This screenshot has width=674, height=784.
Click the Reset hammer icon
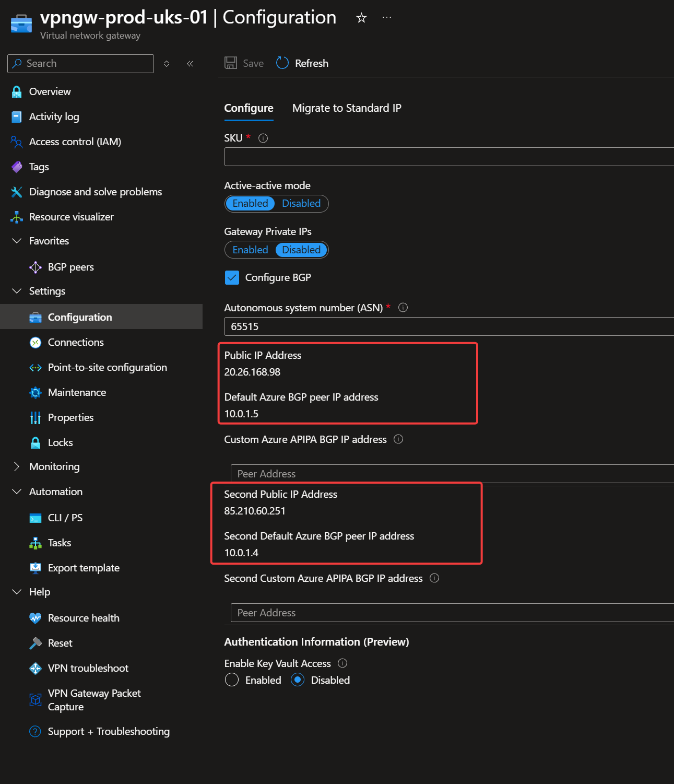(36, 643)
